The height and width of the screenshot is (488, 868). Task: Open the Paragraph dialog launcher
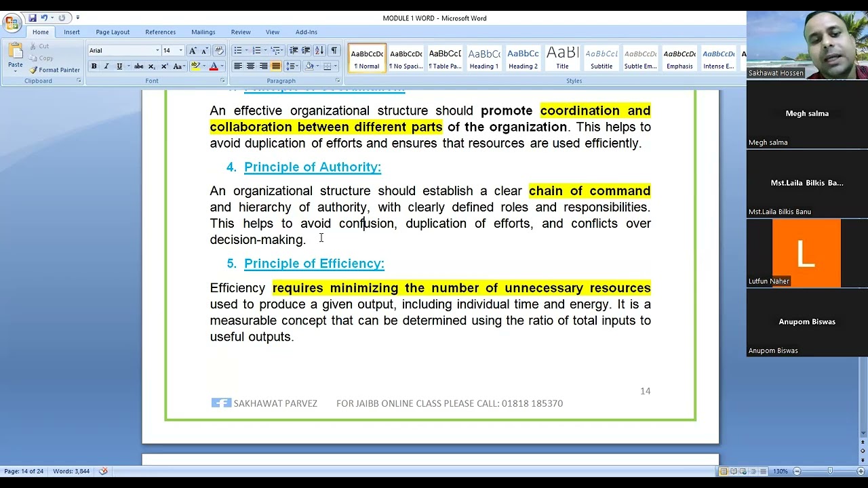pos(337,81)
